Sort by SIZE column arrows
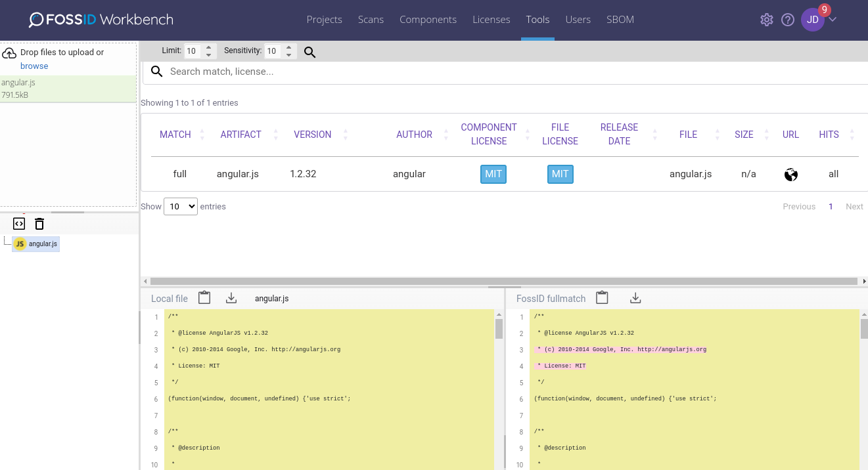 (767, 135)
